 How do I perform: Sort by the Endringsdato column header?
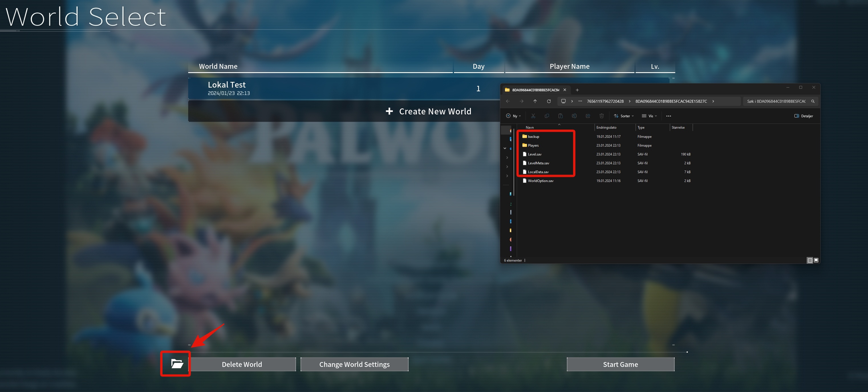click(615, 128)
